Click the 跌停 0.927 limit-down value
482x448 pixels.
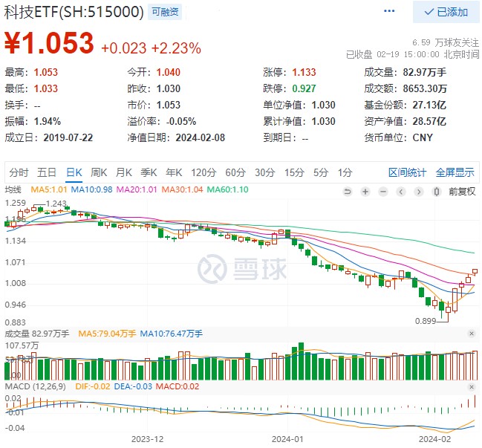click(304, 89)
